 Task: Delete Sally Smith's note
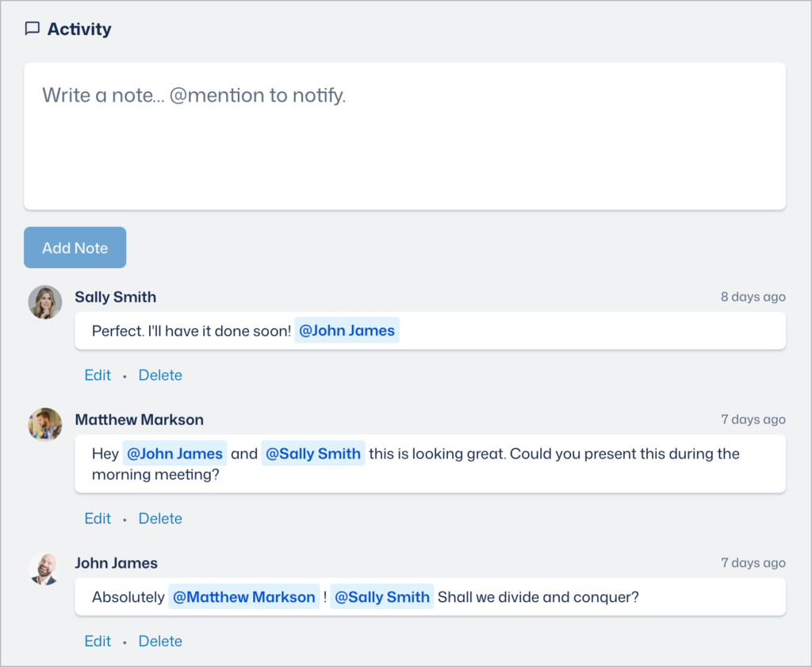[160, 374]
